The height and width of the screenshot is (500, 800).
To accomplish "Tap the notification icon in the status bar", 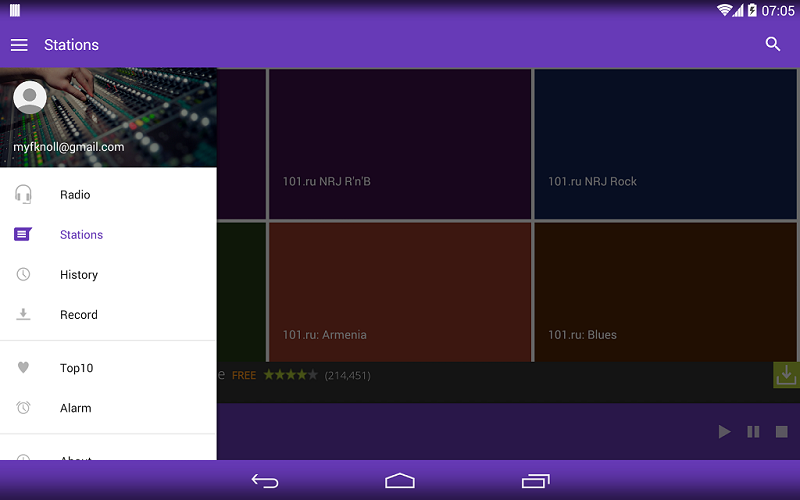I will (15, 10).
